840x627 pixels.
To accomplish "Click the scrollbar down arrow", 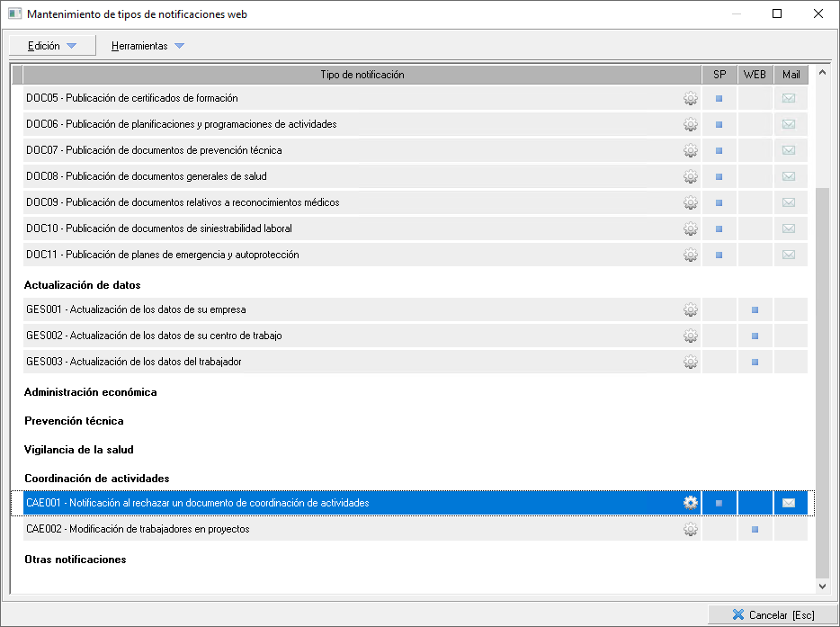I will coord(821,586).
